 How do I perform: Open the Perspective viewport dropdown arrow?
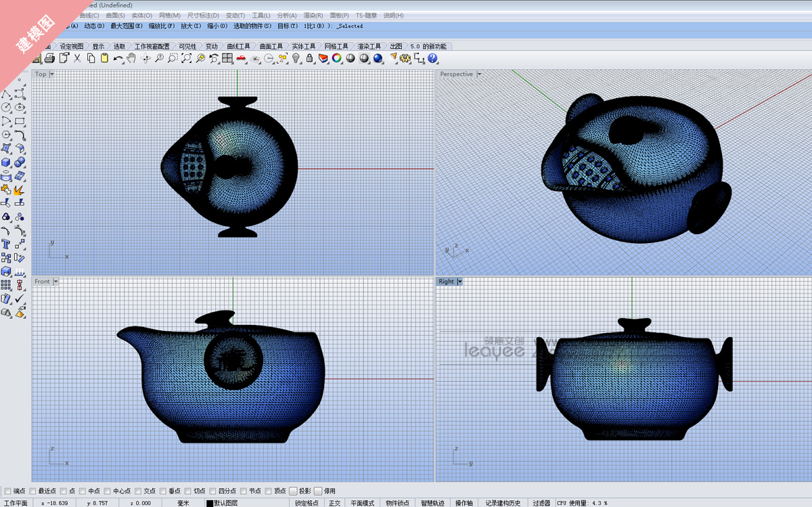coord(479,74)
